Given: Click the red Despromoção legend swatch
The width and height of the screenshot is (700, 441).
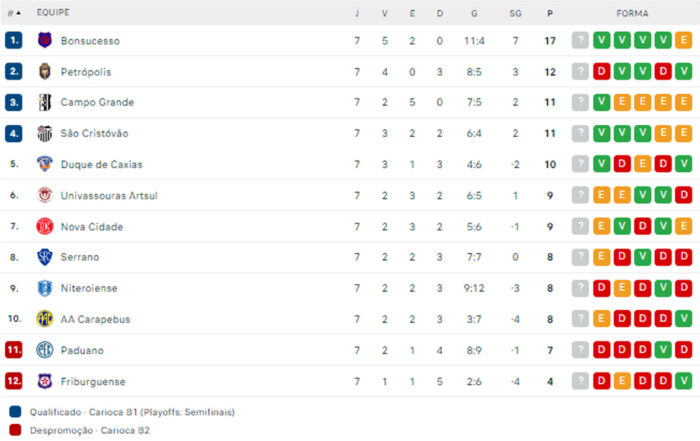Looking at the screenshot, I should pyautogui.click(x=14, y=429).
